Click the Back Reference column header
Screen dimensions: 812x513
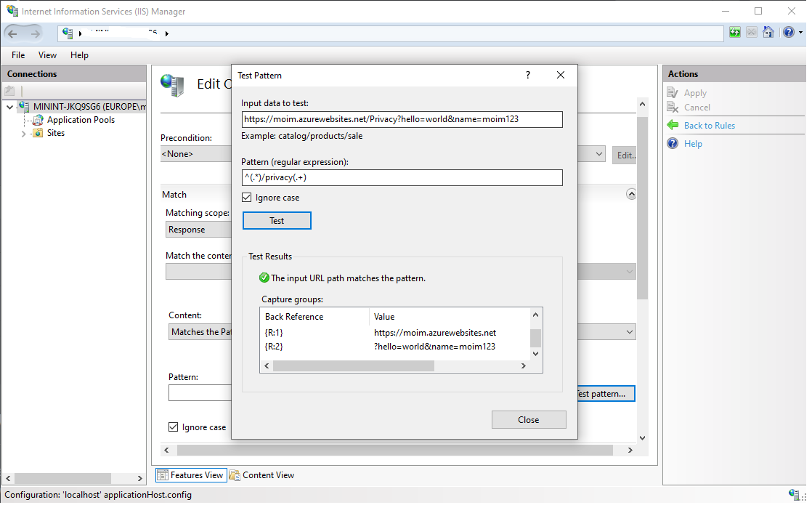[x=315, y=317]
